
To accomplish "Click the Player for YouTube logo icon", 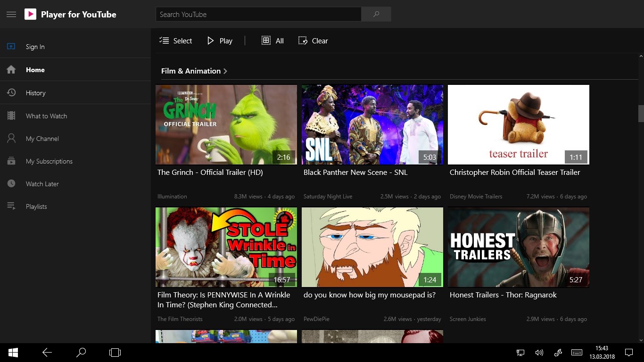I will tap(30, 14).
